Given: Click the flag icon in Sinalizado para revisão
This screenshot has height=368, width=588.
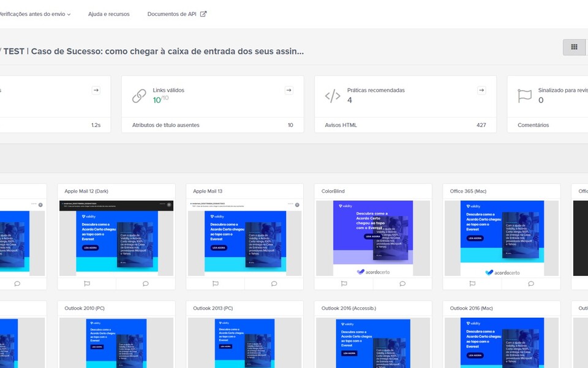Looking at the screenshot, I should [x=525, y=96].
